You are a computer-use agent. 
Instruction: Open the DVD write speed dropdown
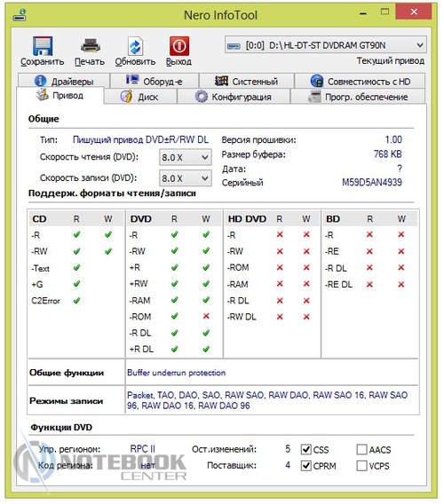coord(186,178)
